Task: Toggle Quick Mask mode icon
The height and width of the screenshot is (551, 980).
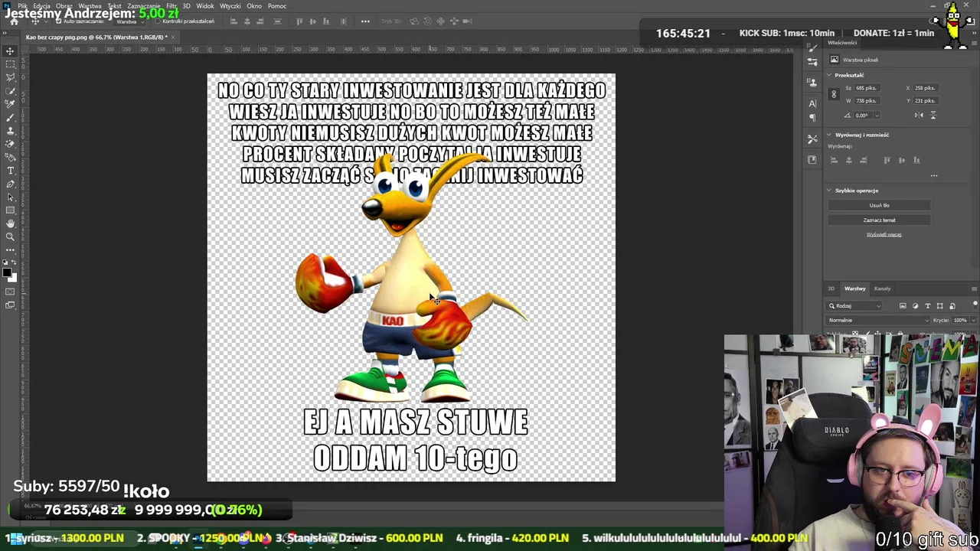Action: 11,292
